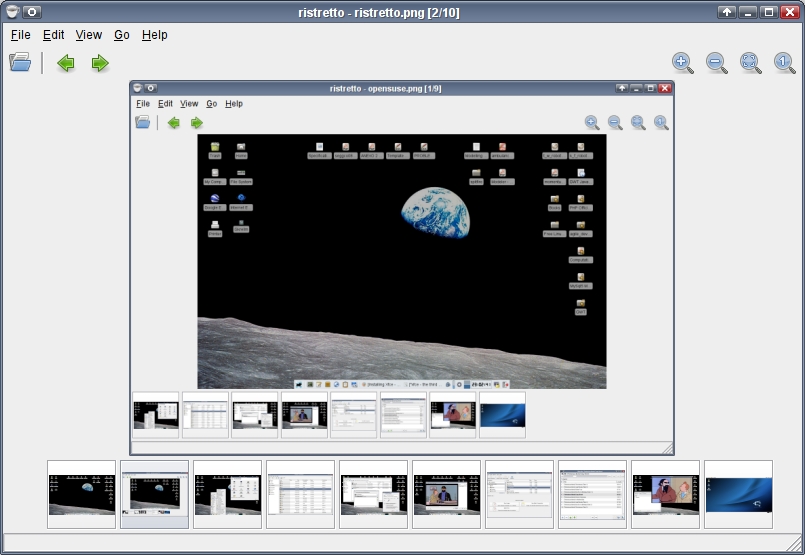
Task: Click the main toolbar's Zoom In magnifier
Action: coord(682,63)
